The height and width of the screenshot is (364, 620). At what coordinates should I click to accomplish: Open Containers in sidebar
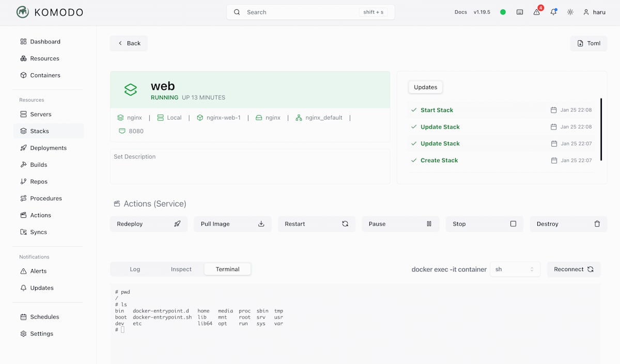point(49,75)
